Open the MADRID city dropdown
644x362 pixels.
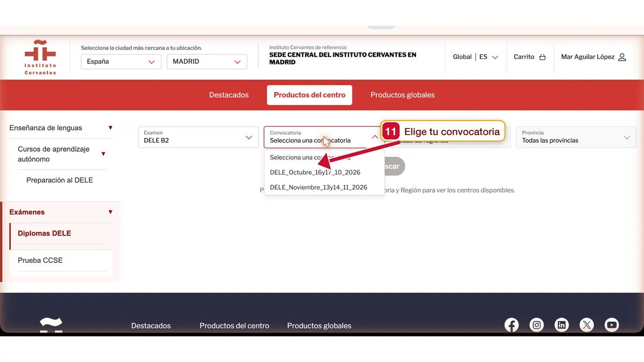pos(207,62)
